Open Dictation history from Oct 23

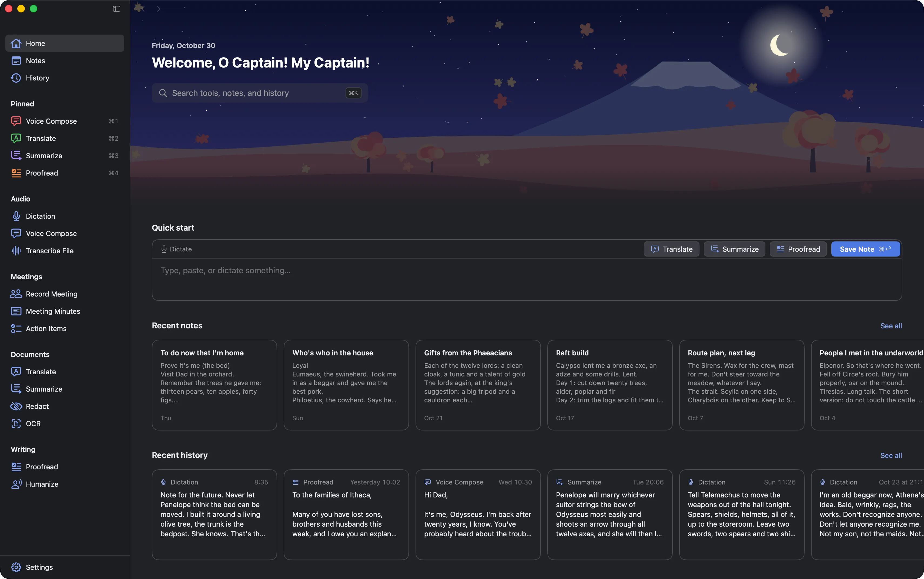tap(868, 514)
